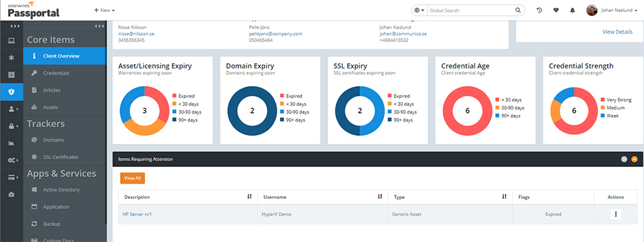Focus the Global Search field

tap(470, 10)
